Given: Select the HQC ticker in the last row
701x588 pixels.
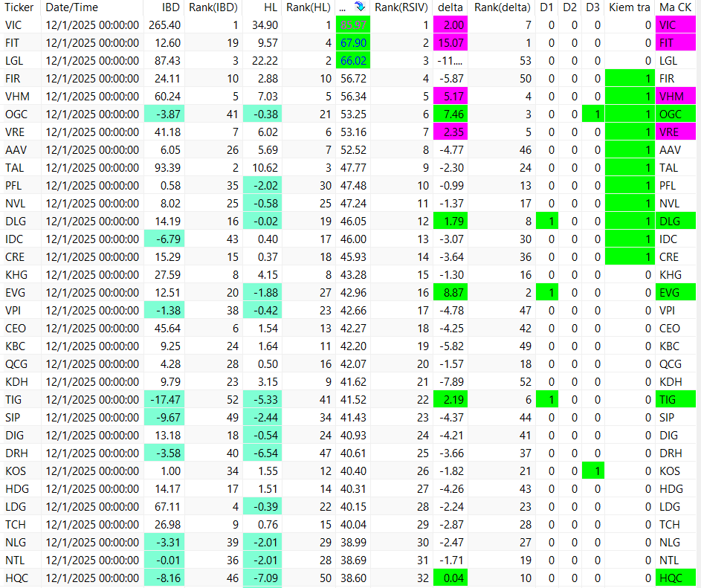Looking at the screenshot, I should pos(16,578).
